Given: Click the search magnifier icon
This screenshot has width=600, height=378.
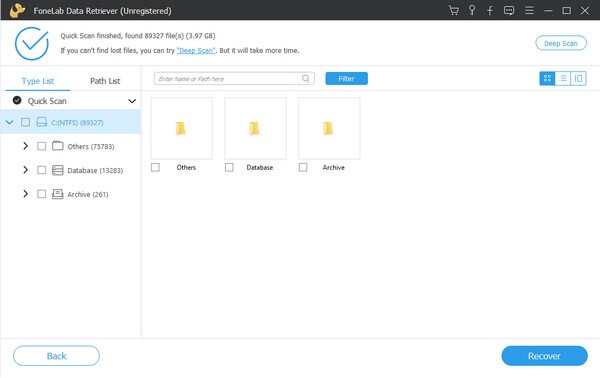Looking at the screenshot, I should [305, 78].
